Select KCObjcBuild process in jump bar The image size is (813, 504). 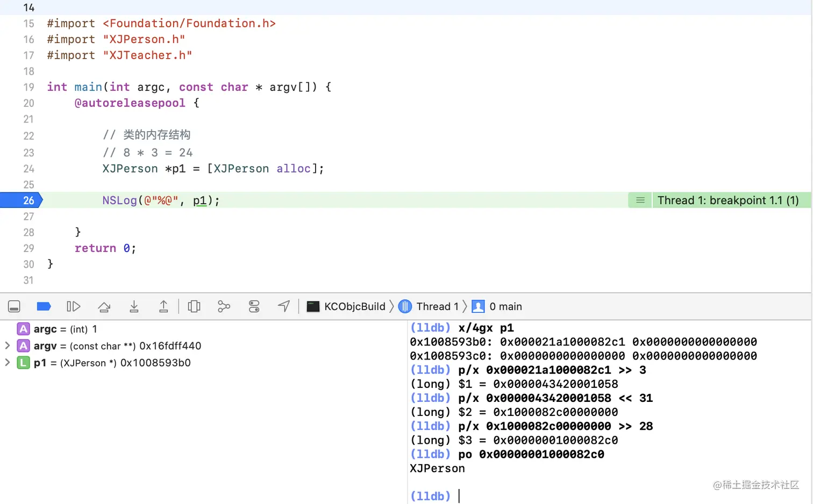tap(346, 307)
